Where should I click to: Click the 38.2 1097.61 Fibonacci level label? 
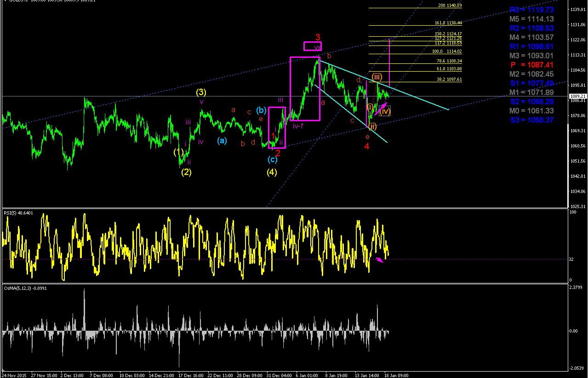(x=449, y=79)
